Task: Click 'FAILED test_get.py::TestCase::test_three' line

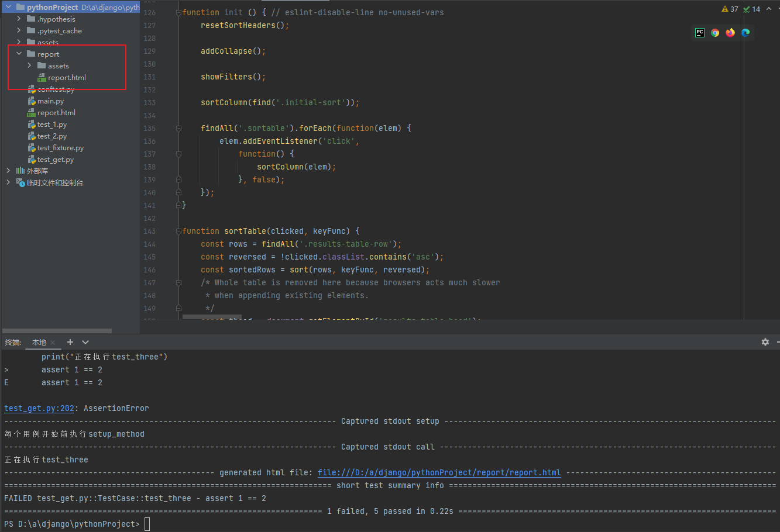Action: coord(135,498)
